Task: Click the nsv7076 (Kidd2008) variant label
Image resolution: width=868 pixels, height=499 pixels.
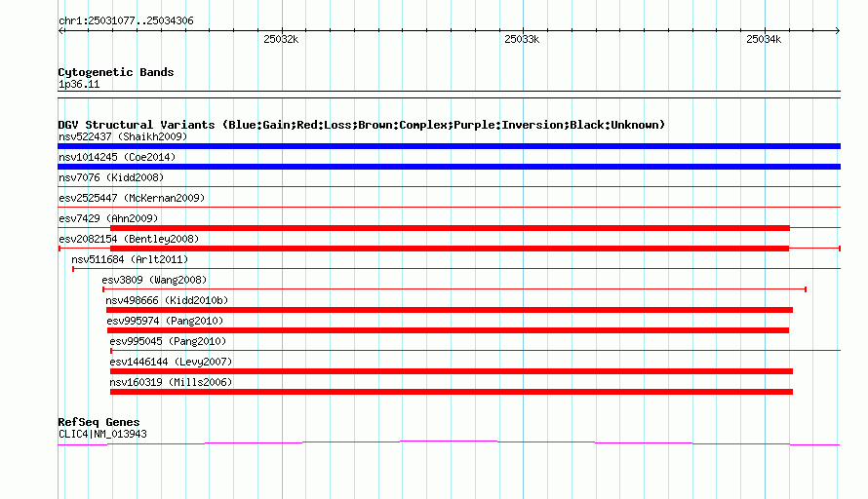Action: click(x=111, y=177)
